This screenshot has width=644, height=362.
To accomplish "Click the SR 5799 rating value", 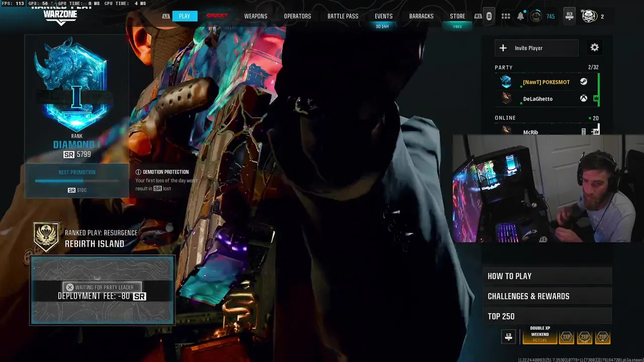I will [x=77, y=154].
